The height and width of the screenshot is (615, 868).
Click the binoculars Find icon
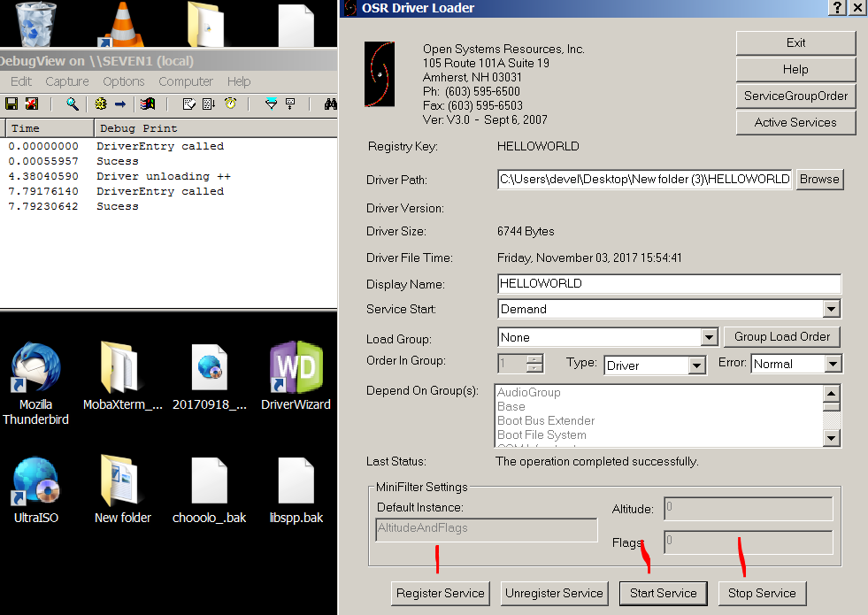[330, 104]
